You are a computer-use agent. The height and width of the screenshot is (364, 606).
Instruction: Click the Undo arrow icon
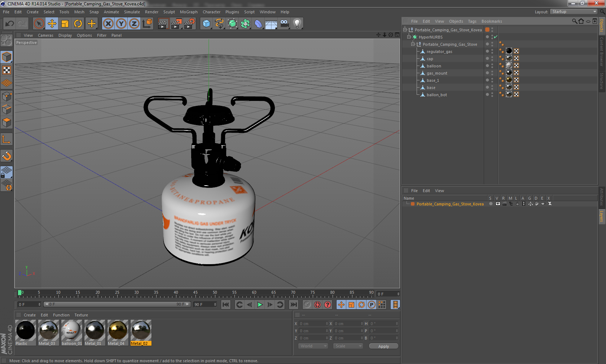coord(10,24)
